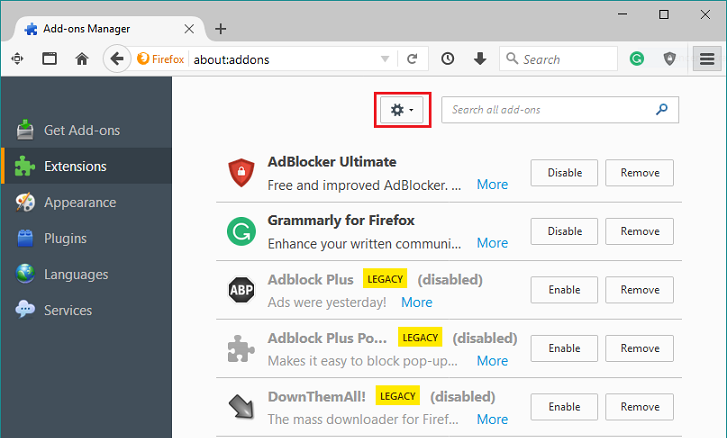Enable the Adblock Plus Po... extension
This screenshot has width=728, height=438.
(x=564, y=348)
